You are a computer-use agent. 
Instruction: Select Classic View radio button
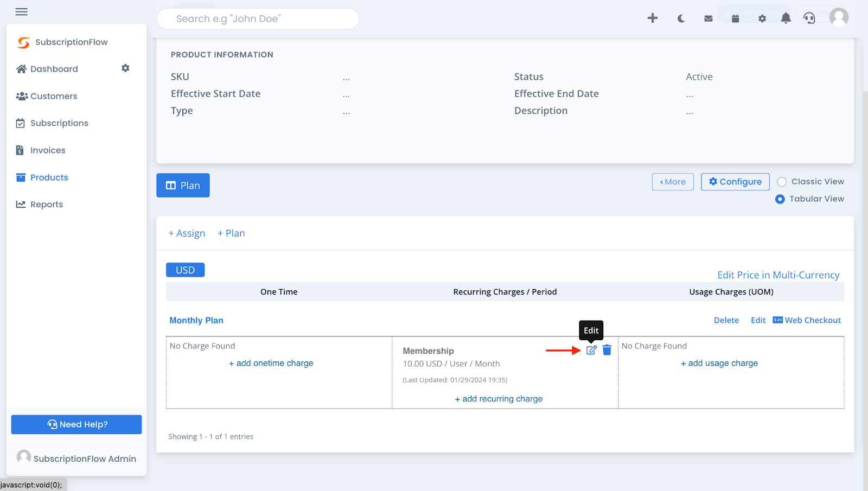click(x=782, y=182)
